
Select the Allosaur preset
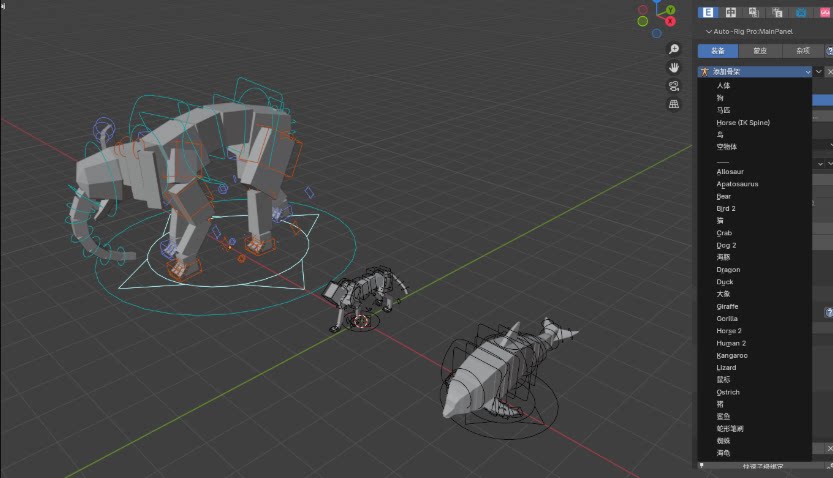[x=730, y=172]
